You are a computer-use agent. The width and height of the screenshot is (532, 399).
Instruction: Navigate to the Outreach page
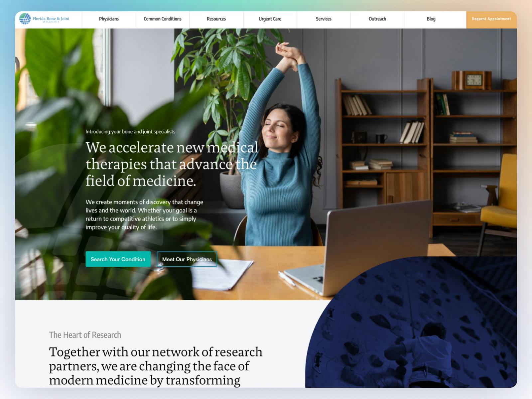[x=377, y=19]
